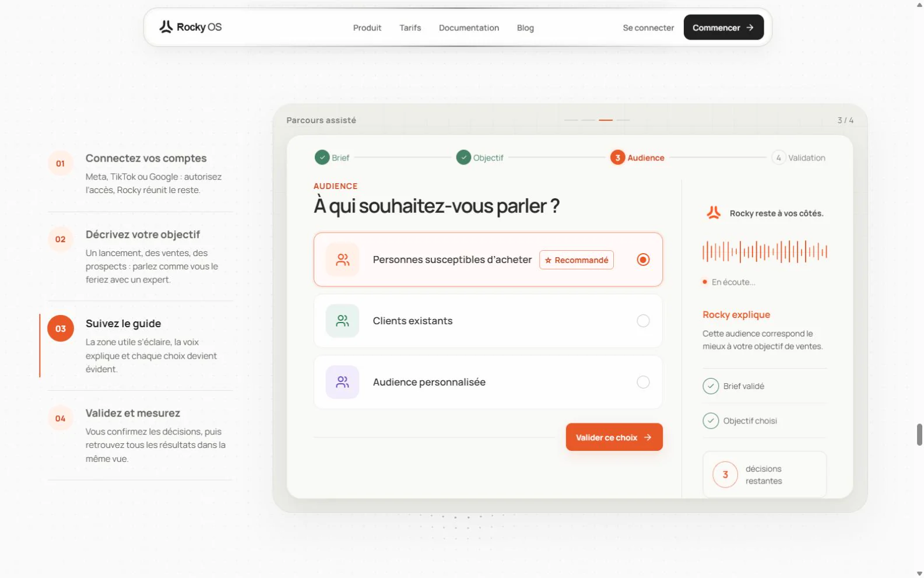The width and height of the screenshot is (924, 578).
Task: Click the step 4 Validation circle
Action: pos(778,157)
